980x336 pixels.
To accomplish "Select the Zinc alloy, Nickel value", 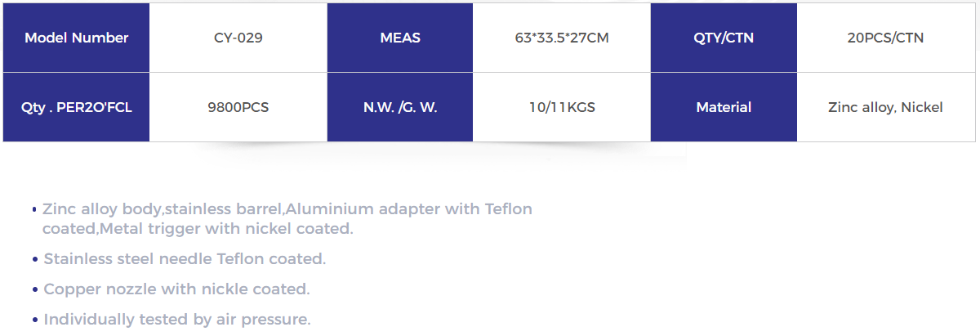I will tap(886, 107).
